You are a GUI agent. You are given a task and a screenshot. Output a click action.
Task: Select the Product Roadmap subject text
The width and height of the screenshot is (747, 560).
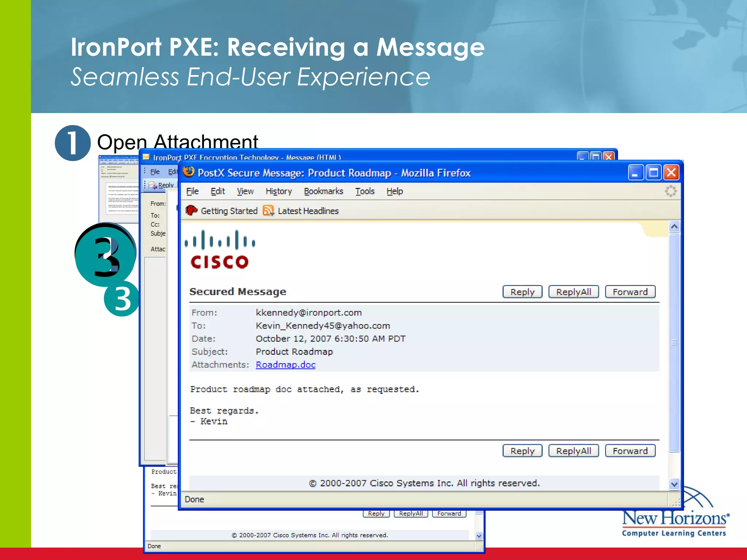pyautogui.click(x=294, y=352)
